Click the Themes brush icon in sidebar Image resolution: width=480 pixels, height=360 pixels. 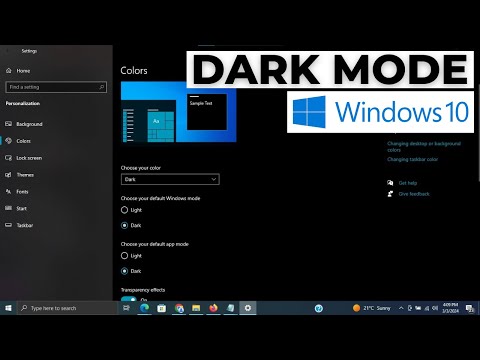click(8, 175)
